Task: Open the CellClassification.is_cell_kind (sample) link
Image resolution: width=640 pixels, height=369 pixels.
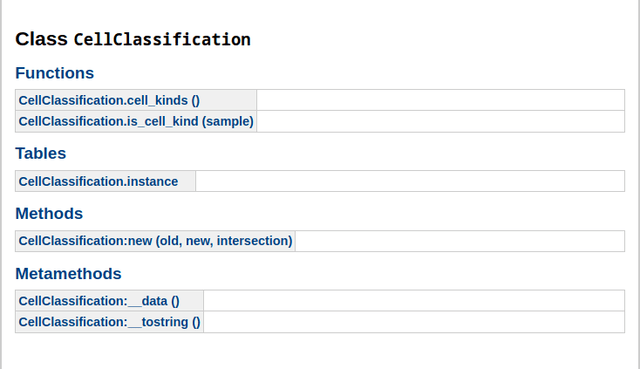Action: pos(136,122)
